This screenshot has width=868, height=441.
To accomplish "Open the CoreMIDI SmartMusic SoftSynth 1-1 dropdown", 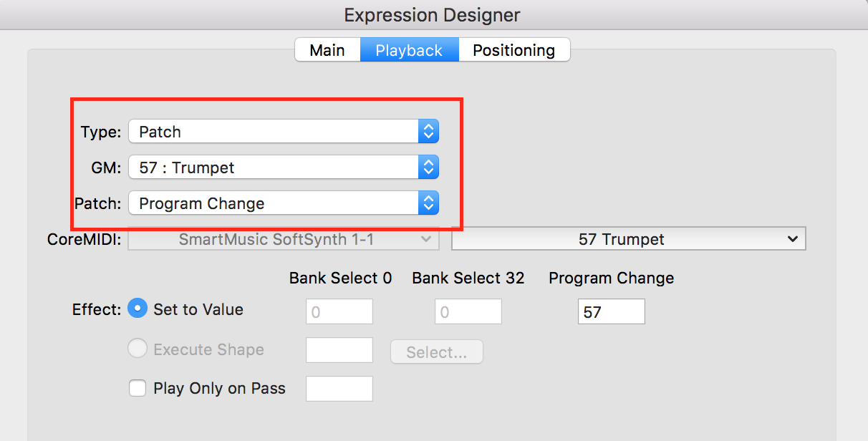I will pos(283,239).
